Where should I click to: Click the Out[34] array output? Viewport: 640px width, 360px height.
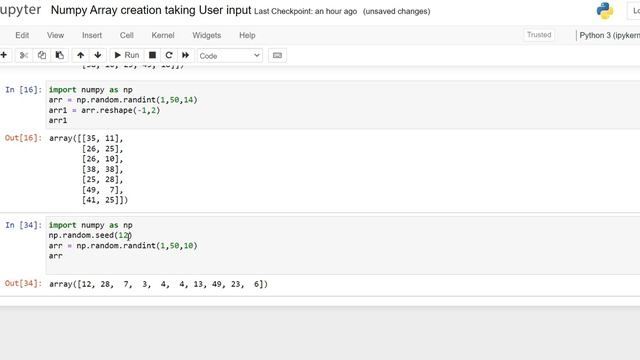click(x=158, y=284)
